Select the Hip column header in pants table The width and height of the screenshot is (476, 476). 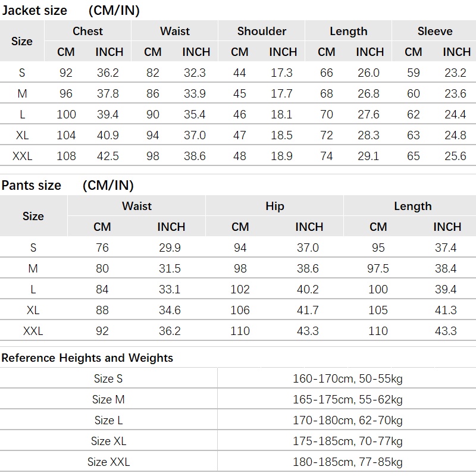pyautogui.click(x=275, y=206)
